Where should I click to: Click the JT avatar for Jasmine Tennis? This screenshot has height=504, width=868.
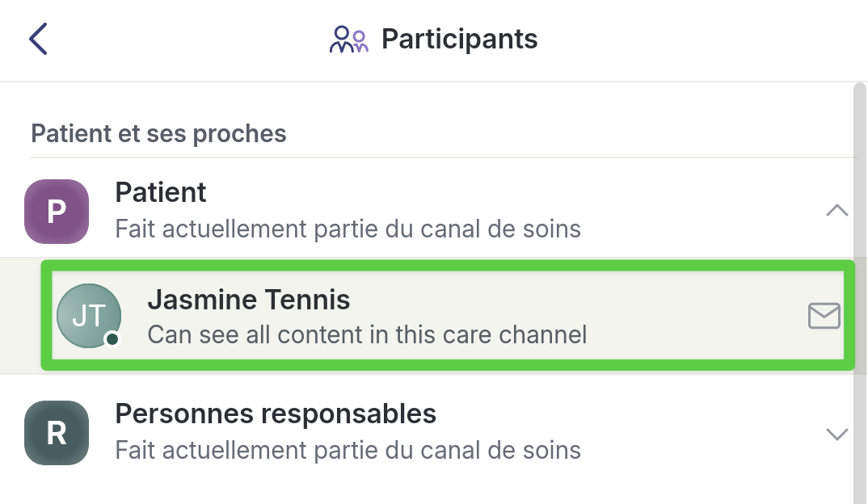[x=88, y=316]
